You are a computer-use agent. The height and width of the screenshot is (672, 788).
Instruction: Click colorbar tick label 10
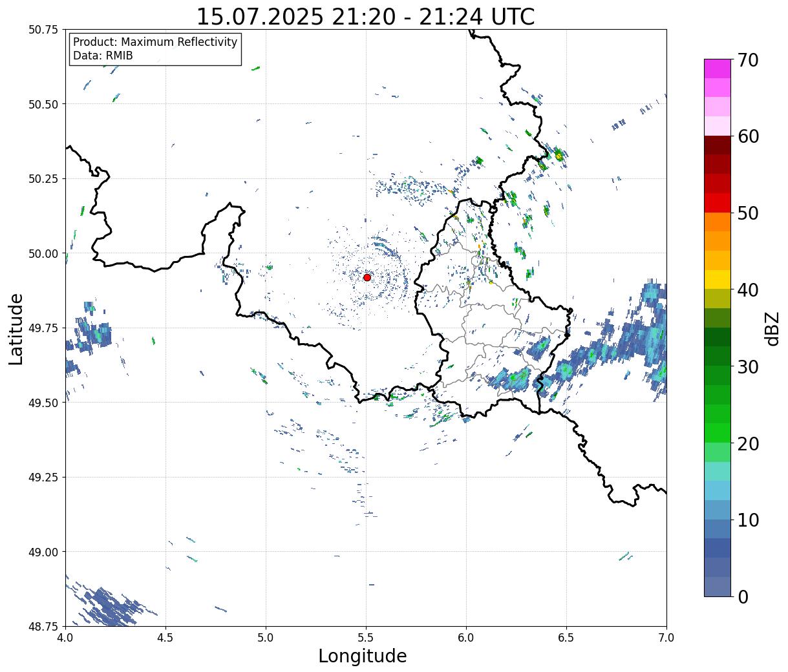749,520
